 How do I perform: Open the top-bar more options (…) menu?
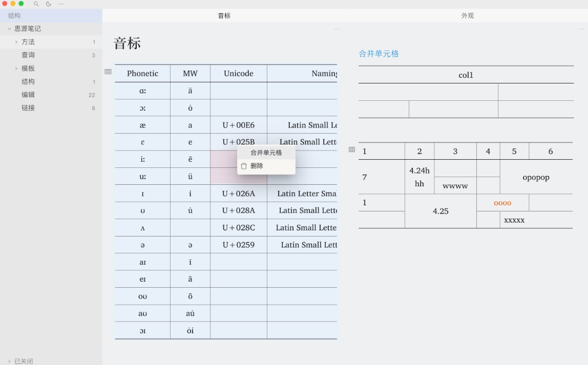point(60,4)
